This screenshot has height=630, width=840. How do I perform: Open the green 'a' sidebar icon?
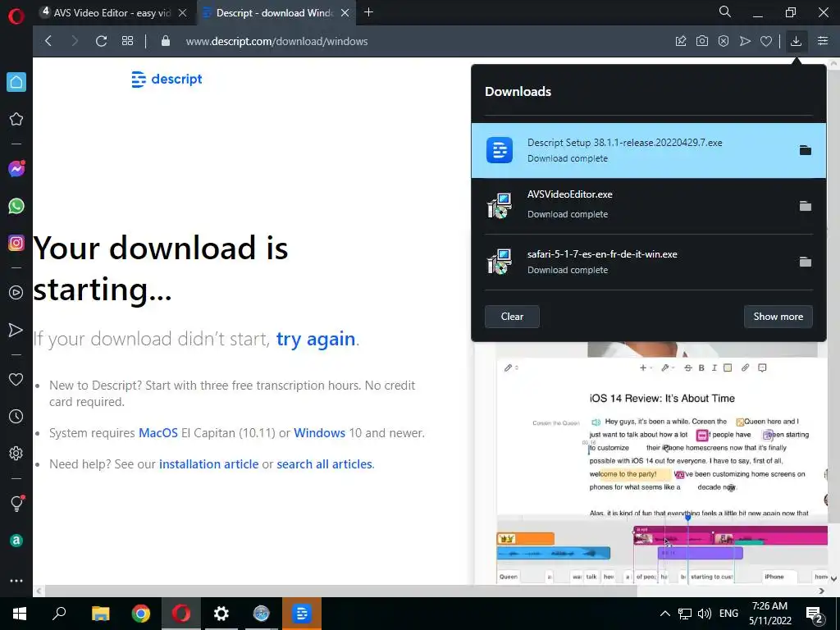[x=16, y=541]
